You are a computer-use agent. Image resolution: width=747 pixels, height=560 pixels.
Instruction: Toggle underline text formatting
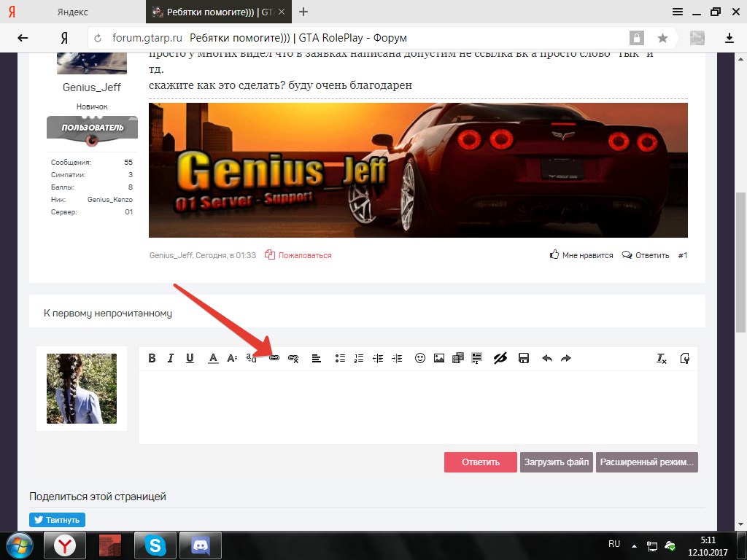coord(190,358)
